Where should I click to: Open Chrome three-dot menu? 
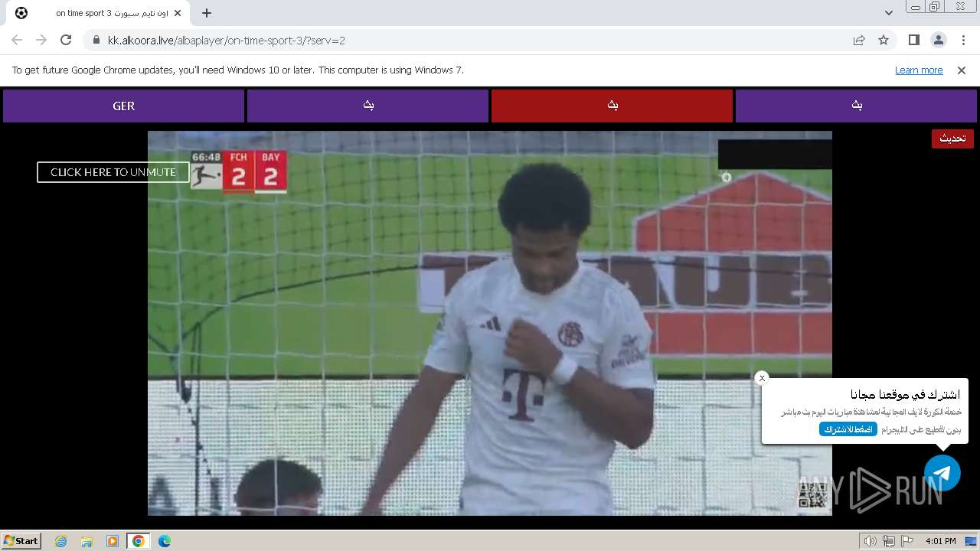point(962,41)
